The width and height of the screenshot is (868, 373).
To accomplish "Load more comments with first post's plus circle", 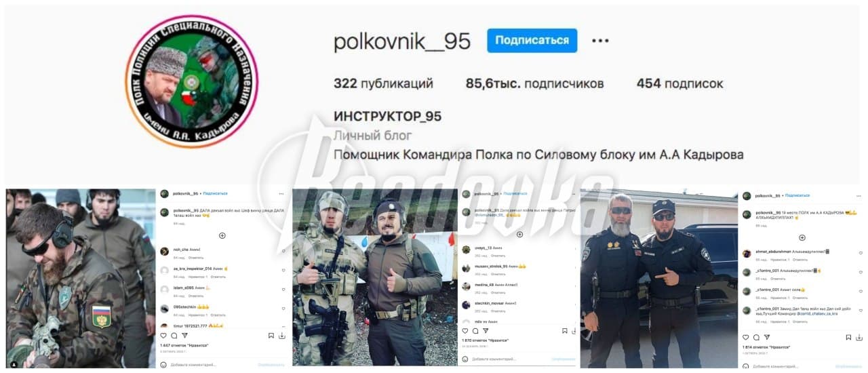I will point(222,235).
